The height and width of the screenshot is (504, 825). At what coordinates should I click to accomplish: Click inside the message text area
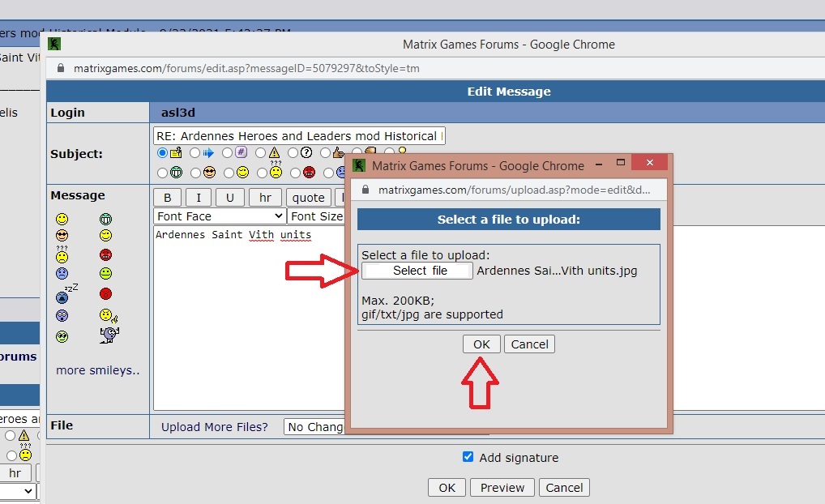click(248, 318)
